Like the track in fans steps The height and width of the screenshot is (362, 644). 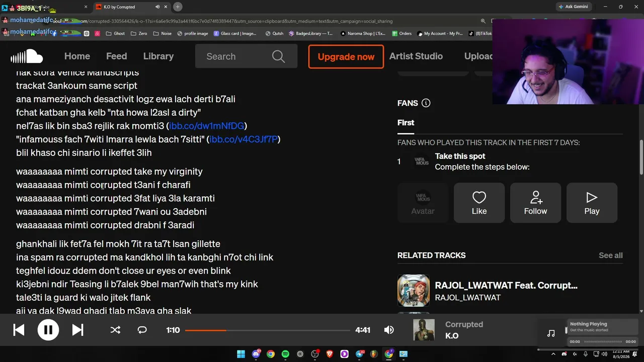point(479,203)
